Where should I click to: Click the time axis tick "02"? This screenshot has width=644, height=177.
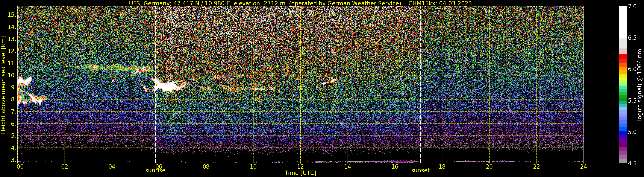65,166
